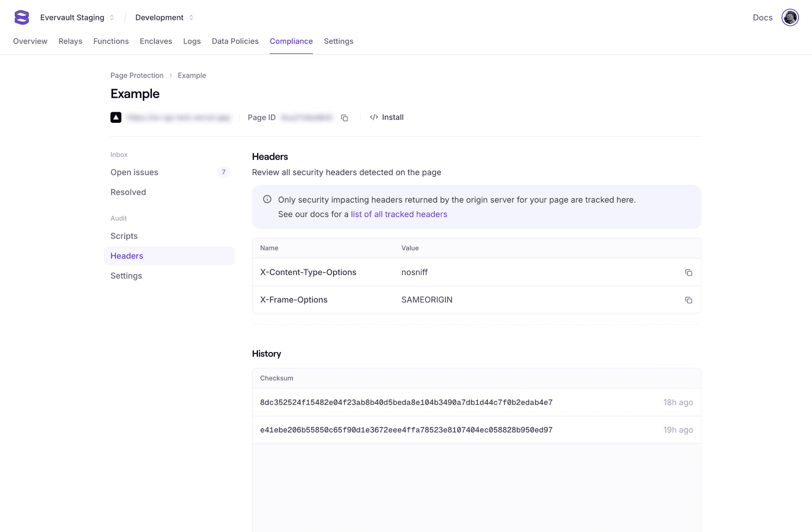This screenshot has width=812, height=532.
Task: Select the Headers sidebar item
Action: click(126, 256)
